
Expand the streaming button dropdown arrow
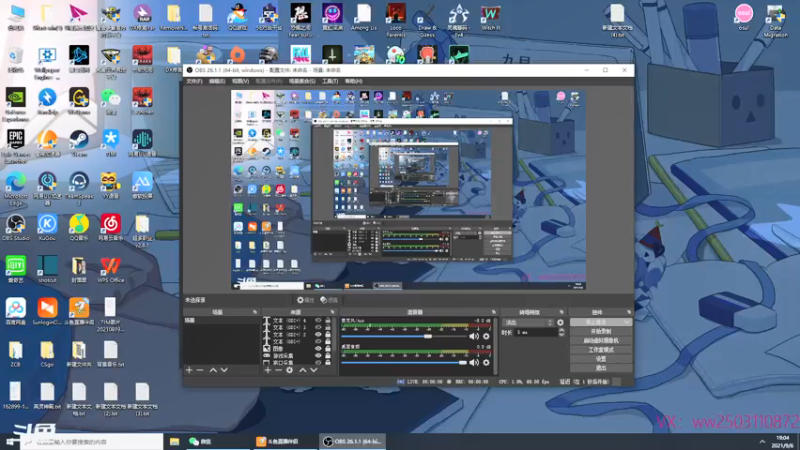[627, 322]
